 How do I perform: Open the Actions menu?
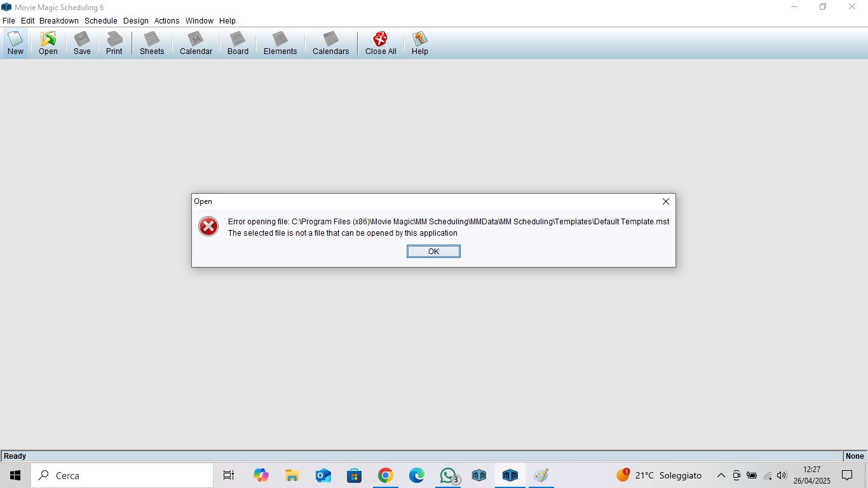tap(167, 21)
